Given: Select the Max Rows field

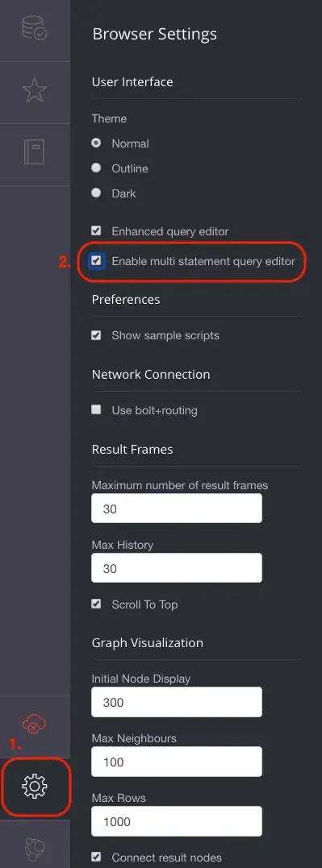Looking at the screenshot, I should (177, 821).
